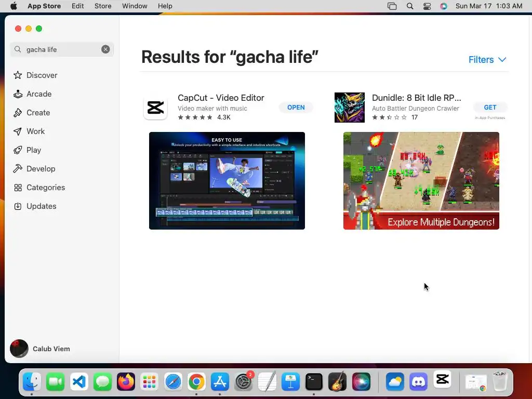Launch Discord from the dock
Viewport: 532px width, 399px height.
(x=418, y=382)
